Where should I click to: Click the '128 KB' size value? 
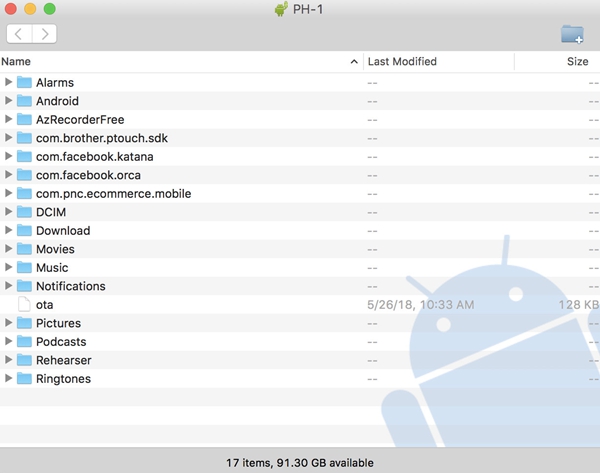(579, 305)
